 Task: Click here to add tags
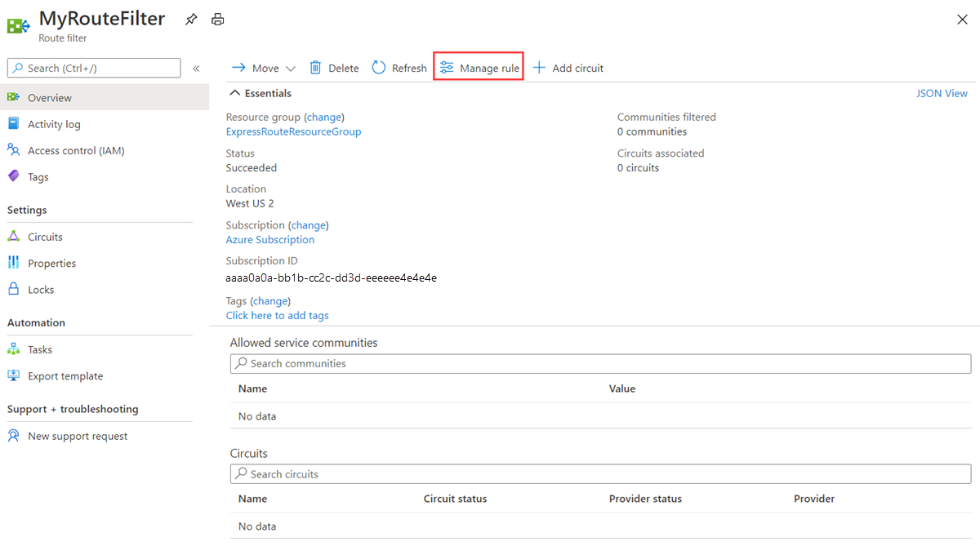point(277,315)
